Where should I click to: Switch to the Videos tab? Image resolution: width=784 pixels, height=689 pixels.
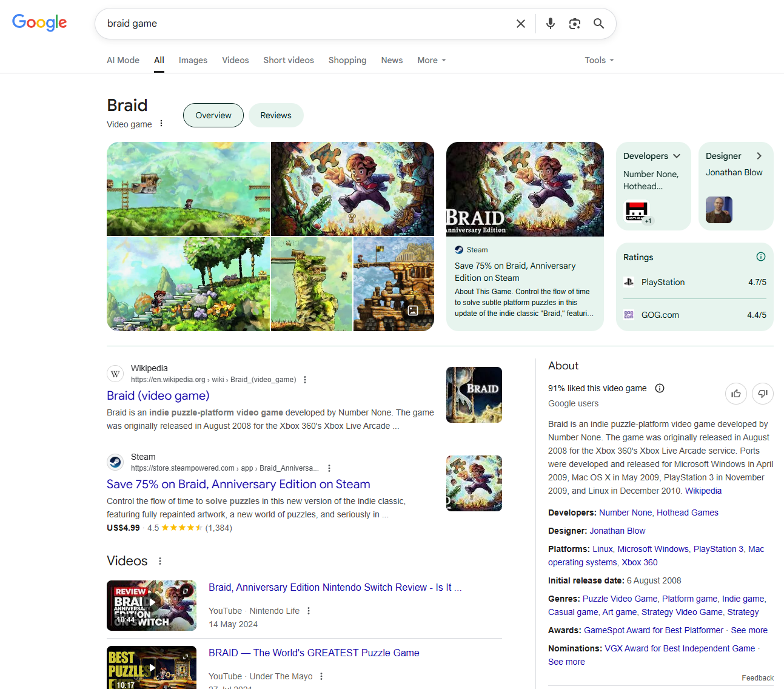235,60
